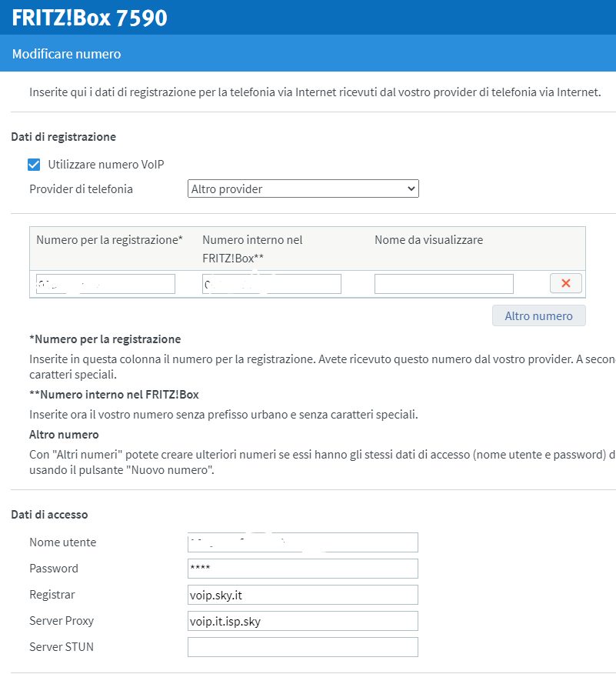The height and width of the screenshot is (674, 616).
Task: Click the FRITZ!Box 7590 title
Action: [x=89, y=17]
